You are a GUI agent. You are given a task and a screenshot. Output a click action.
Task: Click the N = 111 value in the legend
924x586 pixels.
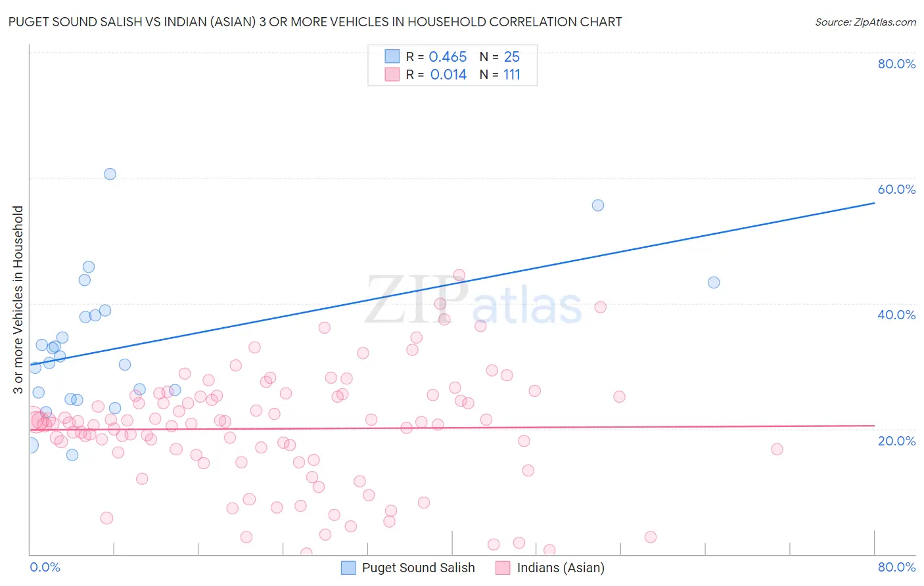[x=500, y=74]
